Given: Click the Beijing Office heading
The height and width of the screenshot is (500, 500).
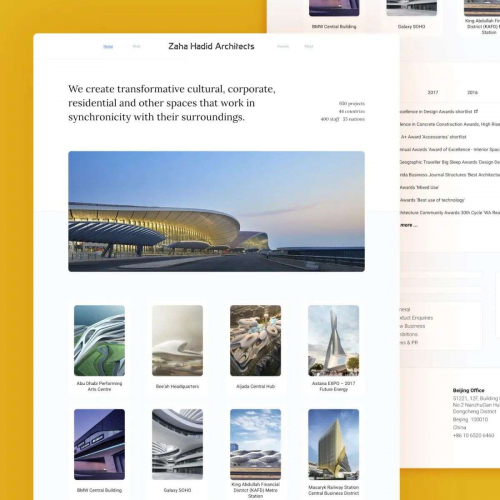Looking at the screenshot, I should [468, 390].
